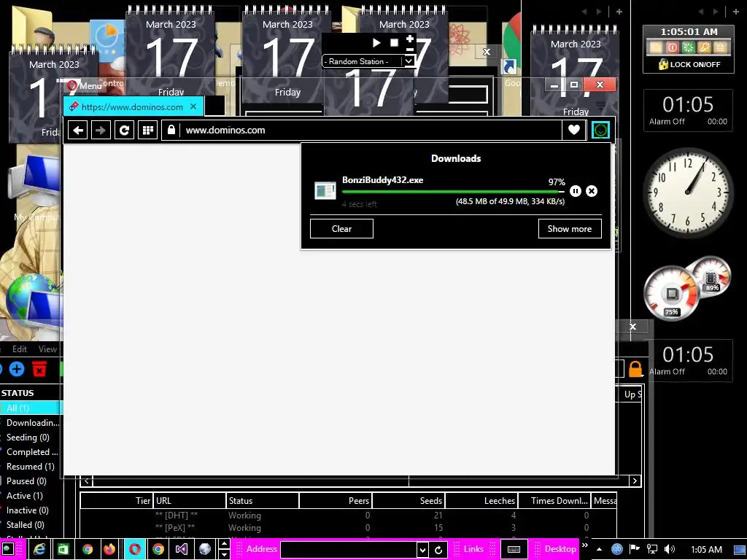
Task: Open the Opera Menu button
Action: pos(85,86)
